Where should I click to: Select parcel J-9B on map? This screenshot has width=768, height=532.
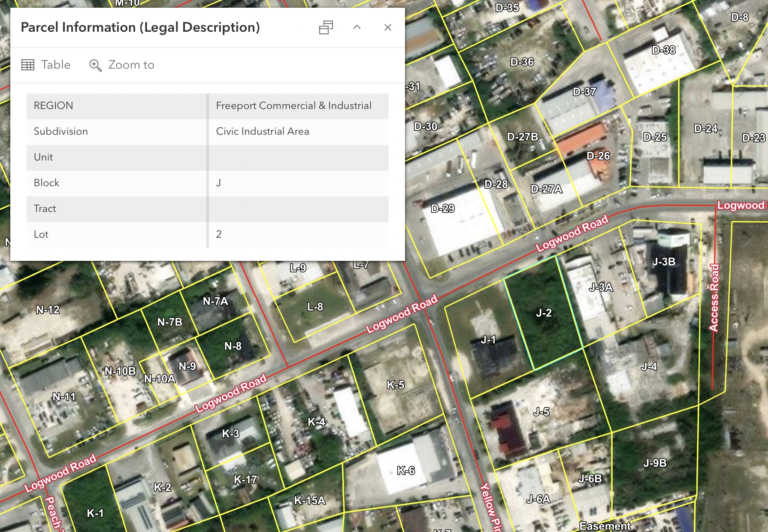(655, 463)
